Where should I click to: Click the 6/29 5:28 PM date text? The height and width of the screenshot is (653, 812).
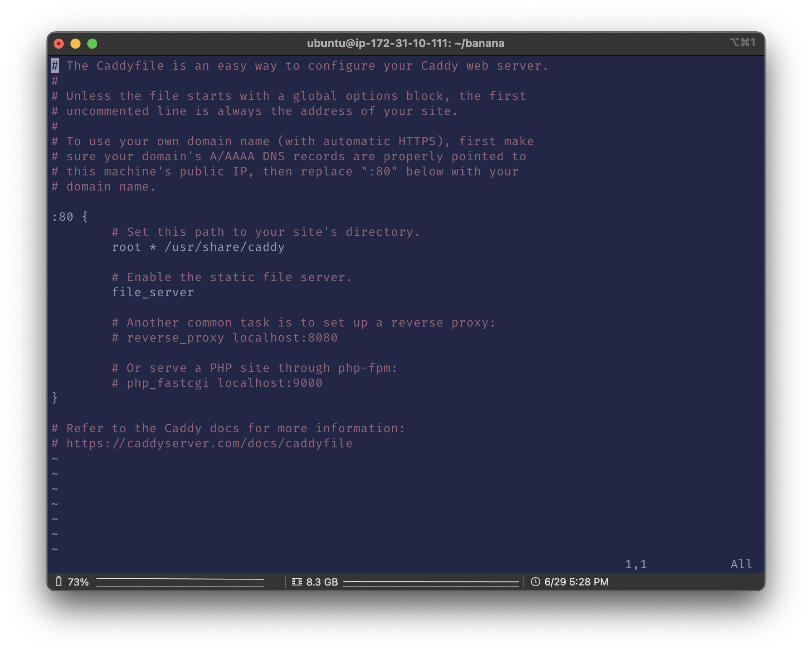[x=576, y=582]
